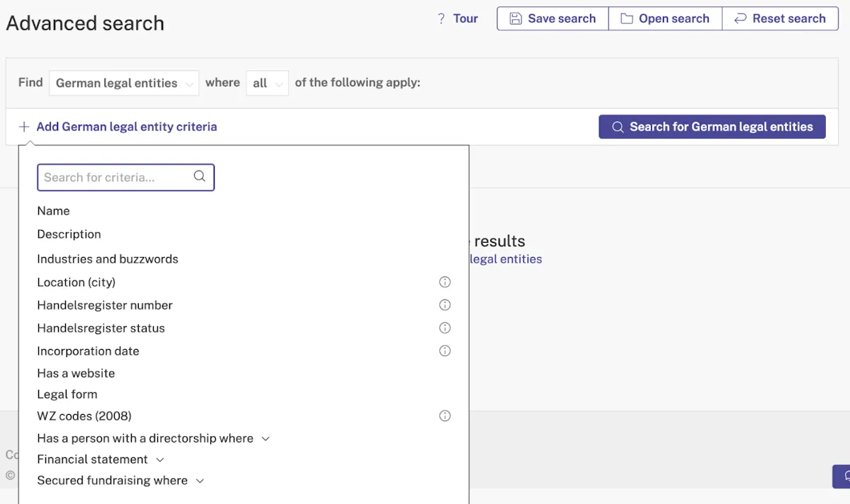850x504 pixels.
Task: Click the chat widget icon at bottom right
Action: (843, 476)
